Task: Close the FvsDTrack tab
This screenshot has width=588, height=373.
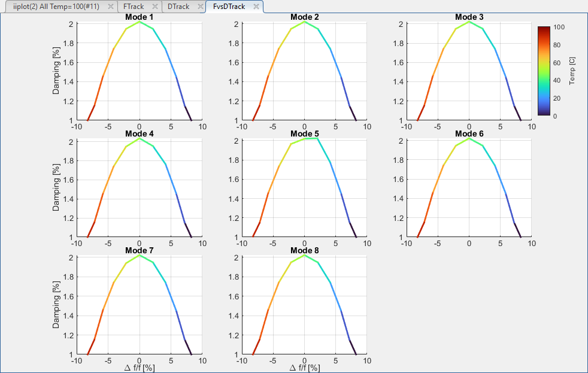Action: (x=256, y=7)
